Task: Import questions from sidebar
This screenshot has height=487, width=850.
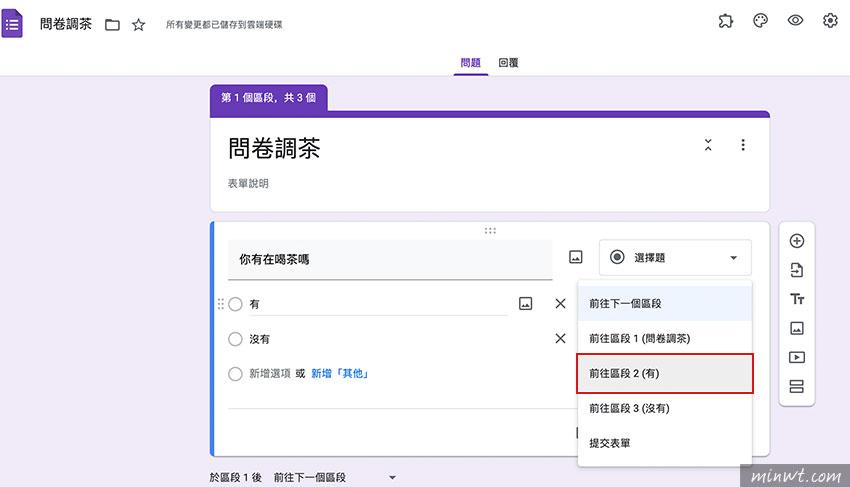Action: pyautogui.click(x=796, y=270)
